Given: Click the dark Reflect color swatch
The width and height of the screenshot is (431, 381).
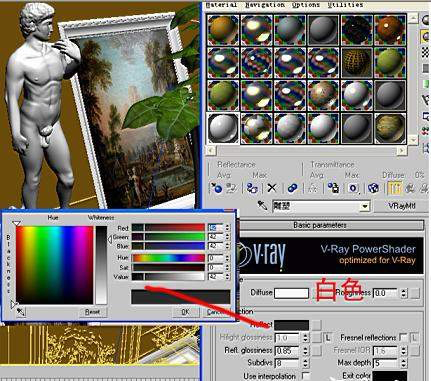Looking at the screenshot, I should coord(291,325).
